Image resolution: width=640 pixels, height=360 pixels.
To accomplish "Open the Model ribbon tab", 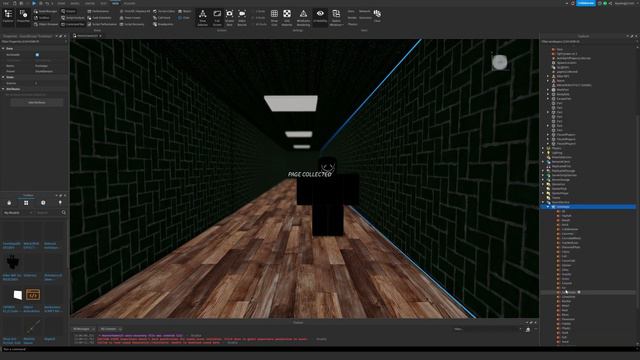I will pos(75,3).
